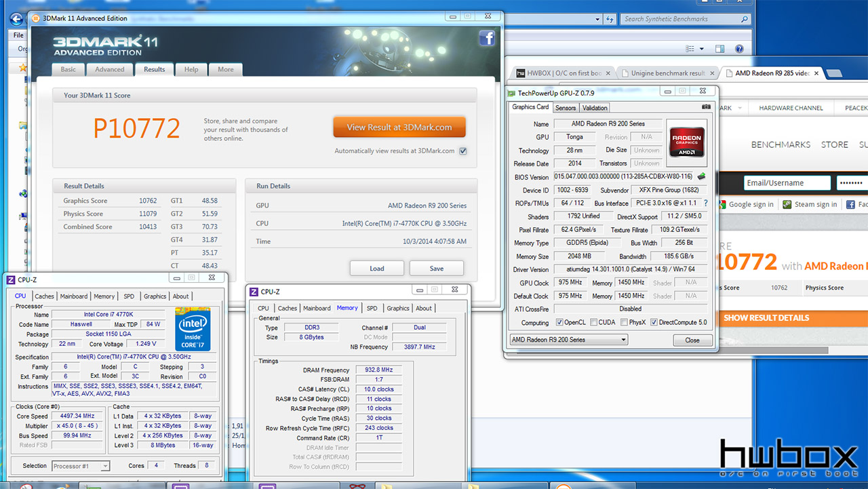Toggle the OpenCL checkbox in GPU-Z
The height and width of the screenshot is (489, 868).
click(x=559, y=322)
